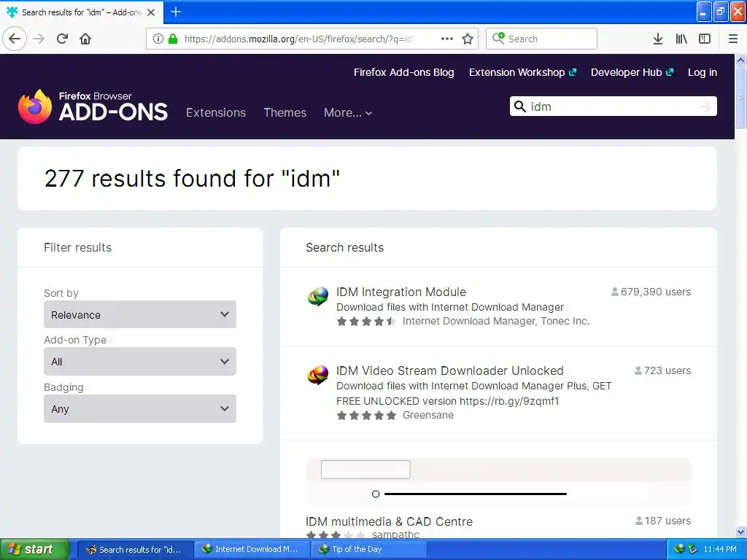Open Extension Workshop link
747x560 pixels.
pos(522,72)
